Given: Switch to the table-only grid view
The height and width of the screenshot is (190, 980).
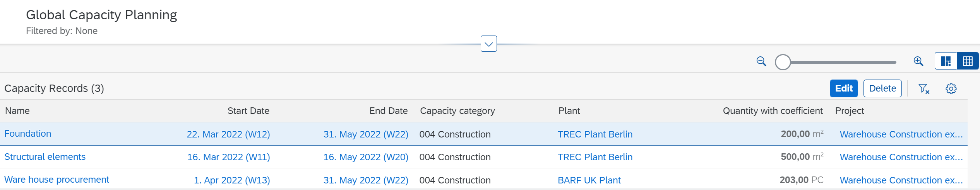Looking at the screenshot, I should click(x=968, y=61).
